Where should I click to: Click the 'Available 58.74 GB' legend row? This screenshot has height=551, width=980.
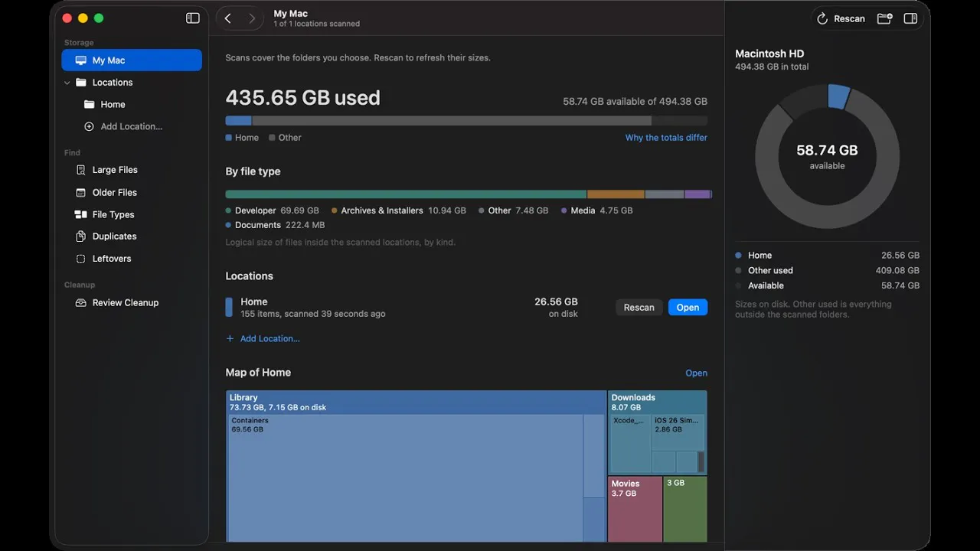point(827,286)
